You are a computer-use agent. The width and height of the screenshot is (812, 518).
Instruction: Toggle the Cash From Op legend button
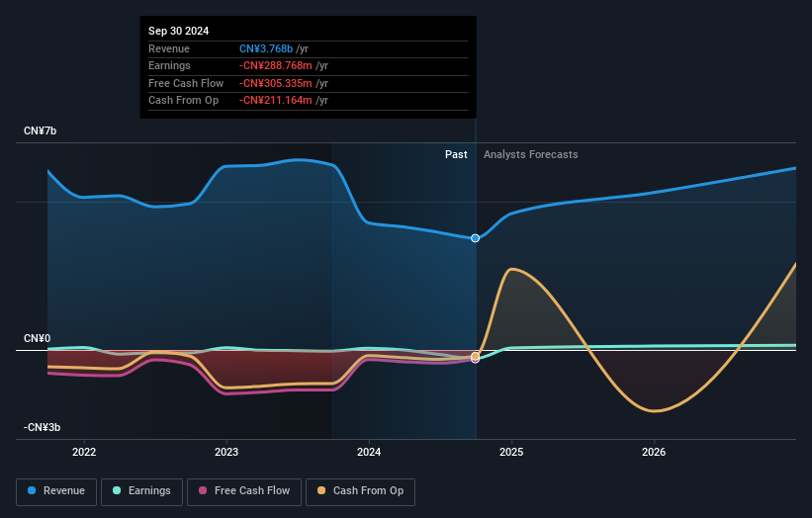pyautogui.click(x=360, y=491)
